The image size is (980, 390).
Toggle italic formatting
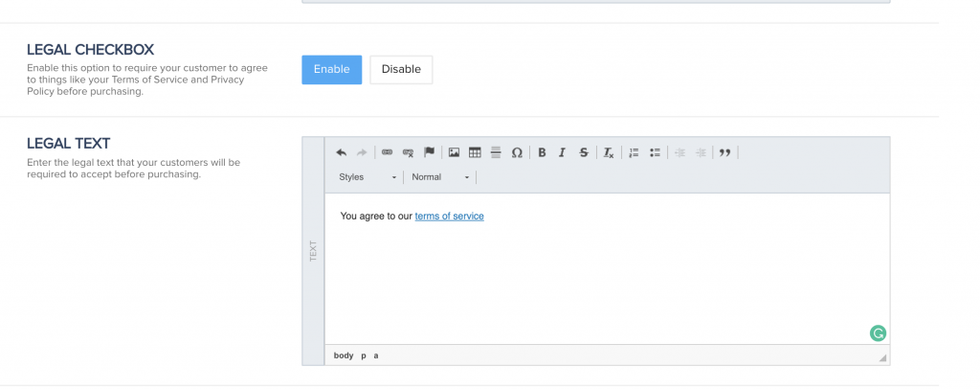coord(562,152)
